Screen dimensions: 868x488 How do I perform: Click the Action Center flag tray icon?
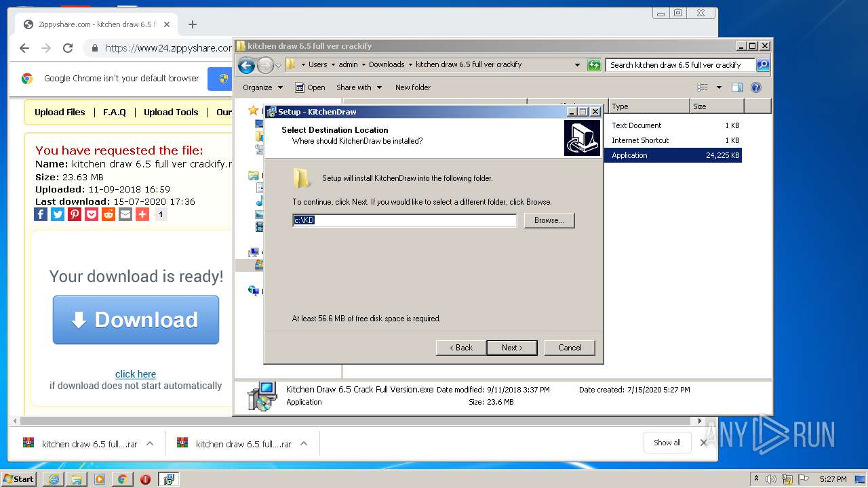804,479
